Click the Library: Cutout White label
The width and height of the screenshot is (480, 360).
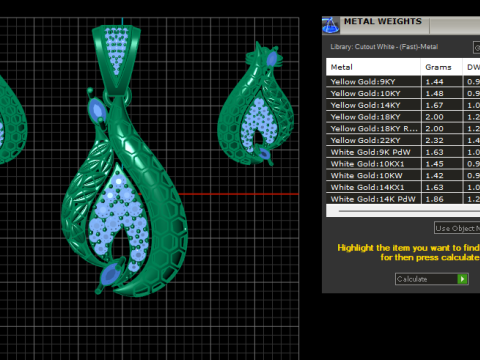(384, 47)
